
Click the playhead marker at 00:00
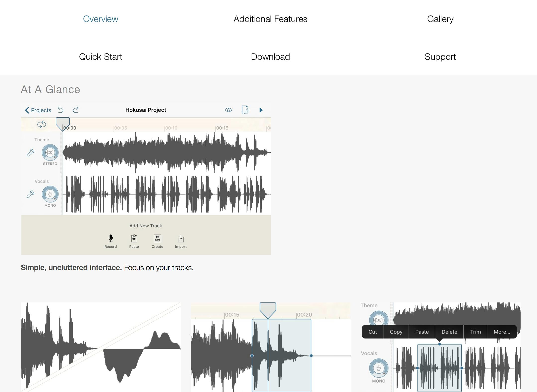point(63,124)
